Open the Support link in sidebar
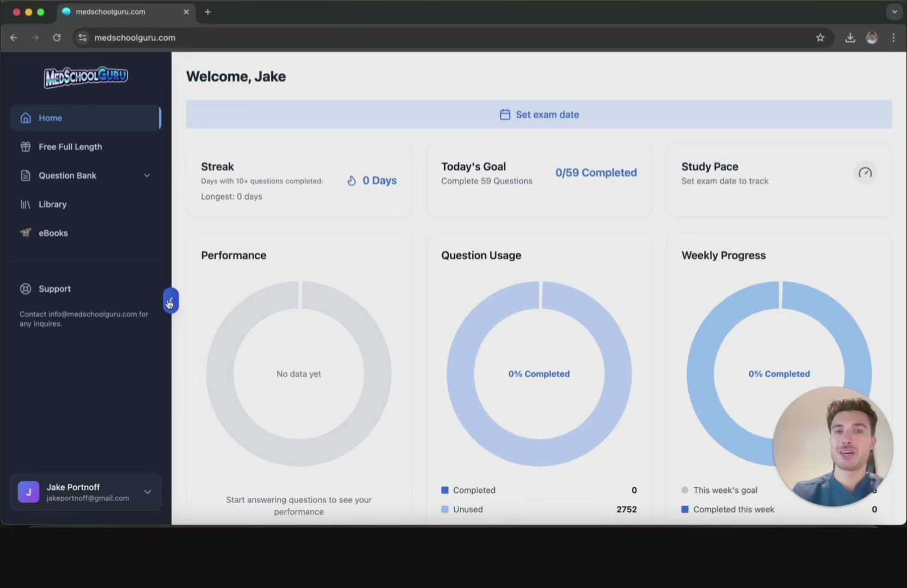Image resolution: width=907 pixels, height=588 pixels. (54, 289)
